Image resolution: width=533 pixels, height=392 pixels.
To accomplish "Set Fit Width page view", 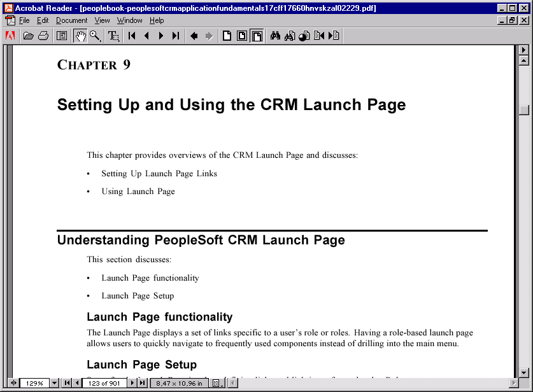I will (257, 36).
